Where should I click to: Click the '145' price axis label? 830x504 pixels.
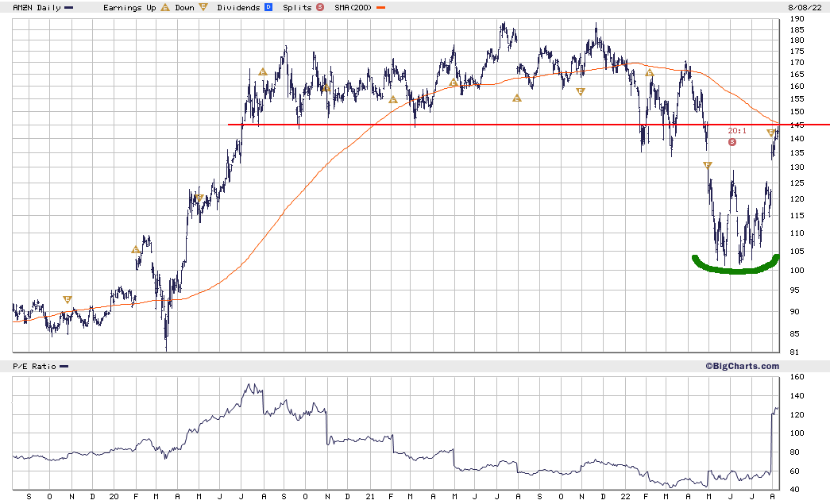pos(797,125)
